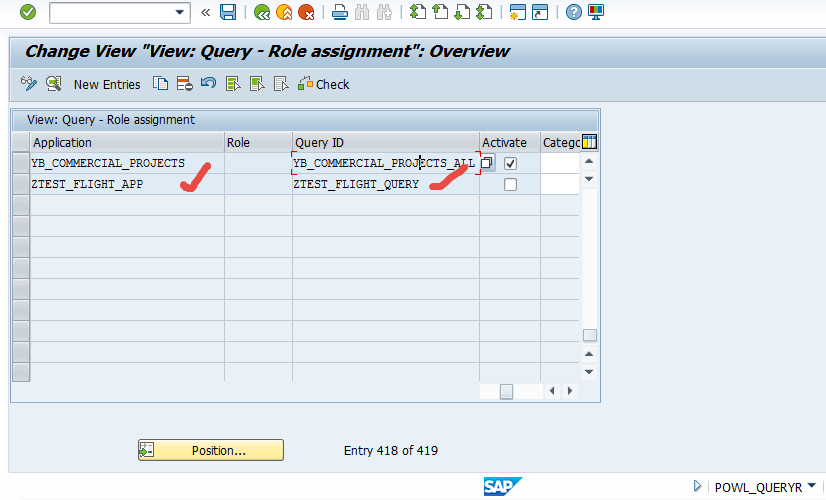Viewport: 826px width, 500px height.
Task: Click table scroll down arrow below top
Action: [x=589, y=179]
